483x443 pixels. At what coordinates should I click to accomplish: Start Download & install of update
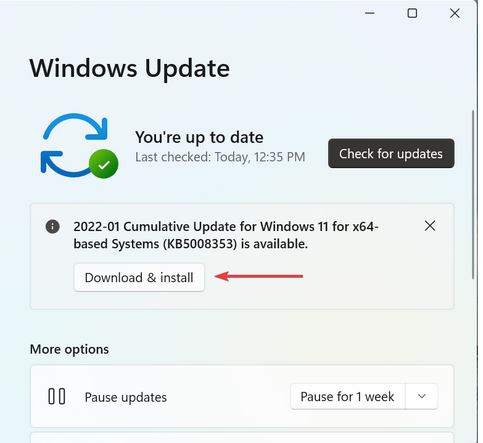(139, 278)
